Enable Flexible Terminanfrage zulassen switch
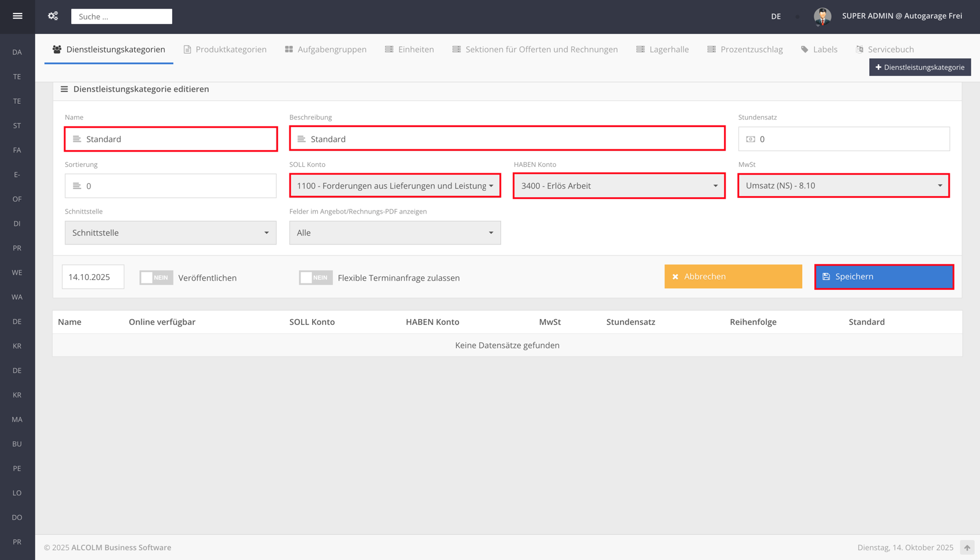This screenshot has height=560, width=980. 316,278
